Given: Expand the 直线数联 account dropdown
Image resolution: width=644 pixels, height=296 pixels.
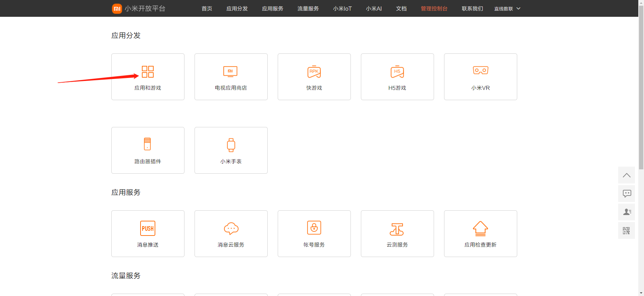Looking at the screenshot, I should tap(507, 9).
